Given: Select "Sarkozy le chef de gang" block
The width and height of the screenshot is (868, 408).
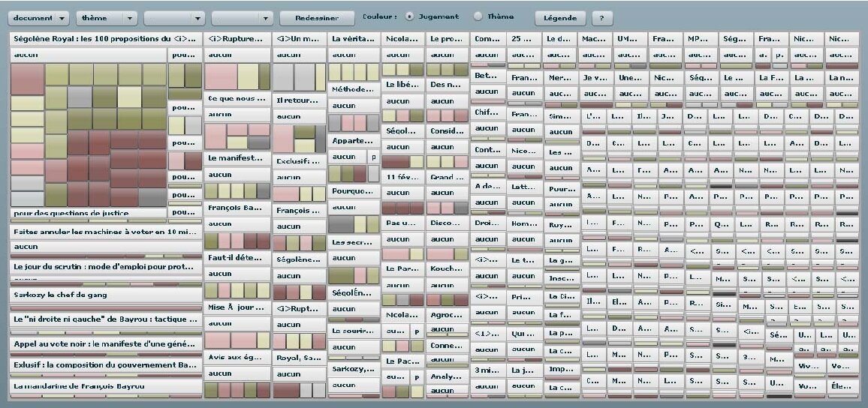Looking at the screenshot, I should 106,295.
